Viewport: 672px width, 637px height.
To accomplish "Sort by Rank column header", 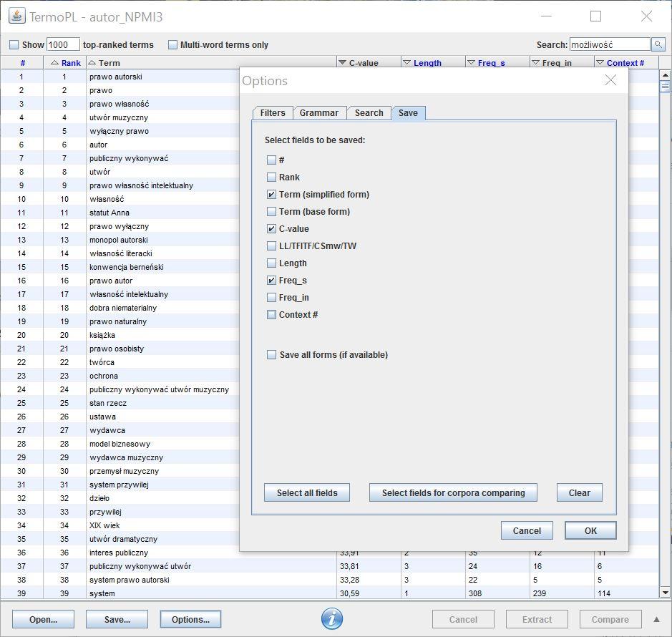I will (64, 62).
